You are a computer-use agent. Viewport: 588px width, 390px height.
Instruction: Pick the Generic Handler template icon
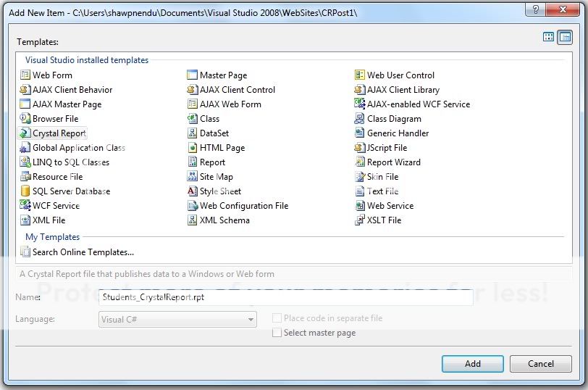pyautogui.click(x=360, y=133)
